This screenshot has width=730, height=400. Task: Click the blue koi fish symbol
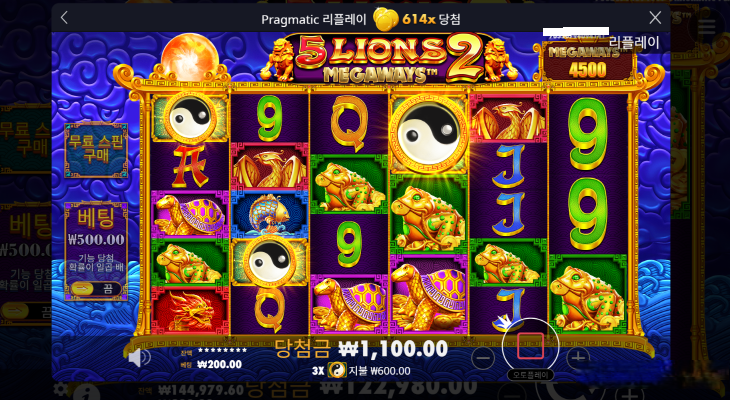(x=270, y=214)
